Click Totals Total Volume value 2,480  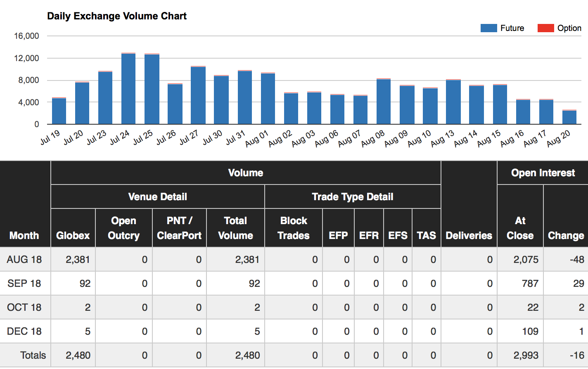248,355
